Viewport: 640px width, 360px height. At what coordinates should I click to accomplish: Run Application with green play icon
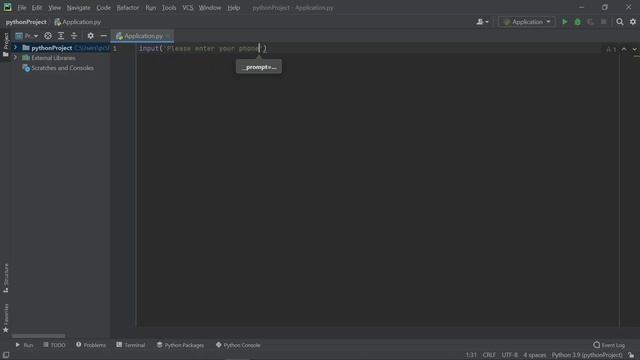(x=564, y=22)
